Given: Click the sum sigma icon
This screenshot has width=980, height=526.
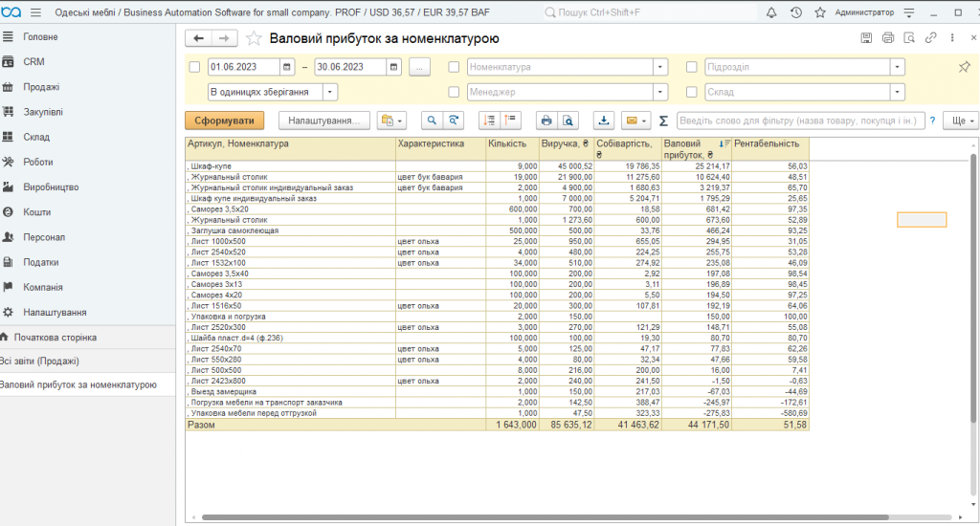Looking at the screenshot, I should 663,121.
